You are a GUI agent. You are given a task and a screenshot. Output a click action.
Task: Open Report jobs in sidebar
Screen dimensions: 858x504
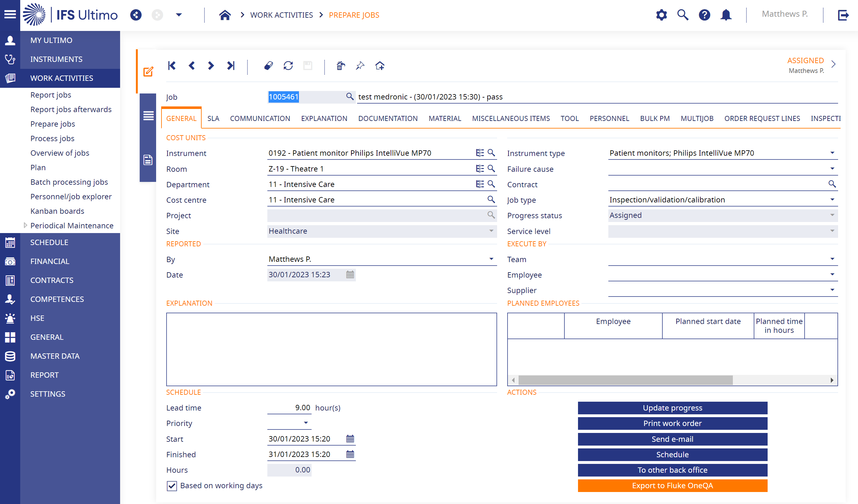tap(51, 95)
